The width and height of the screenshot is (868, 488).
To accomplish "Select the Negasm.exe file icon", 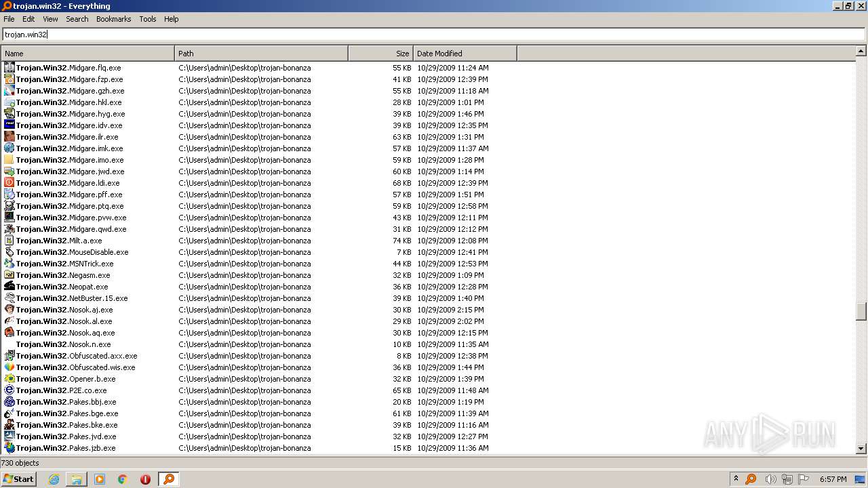I will tap(9, 275).
